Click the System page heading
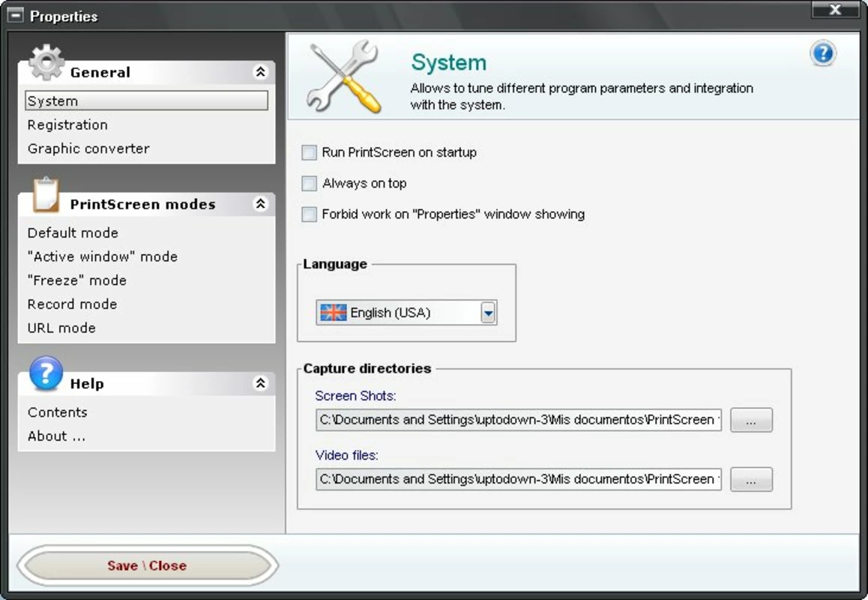Image resolution: width=868 pixels, height=600 pixels. (449, 62)
